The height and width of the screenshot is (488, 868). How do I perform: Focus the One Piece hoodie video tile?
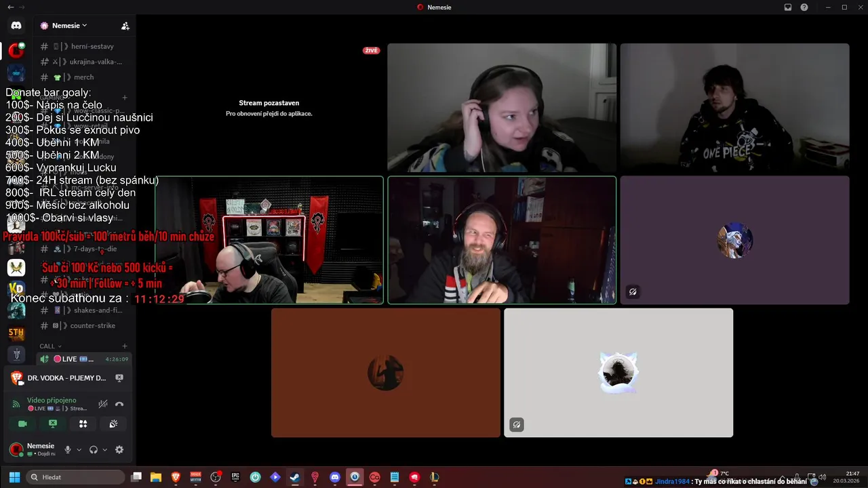pos(734,108)
